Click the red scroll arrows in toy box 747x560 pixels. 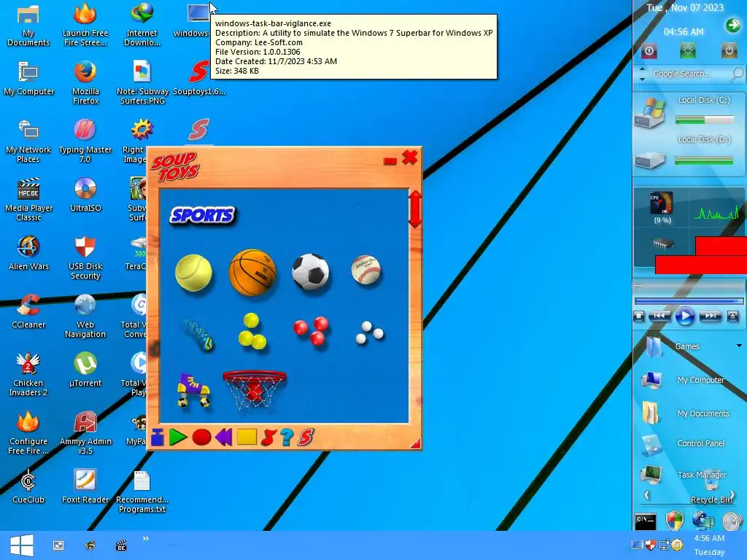pos(415,209)
